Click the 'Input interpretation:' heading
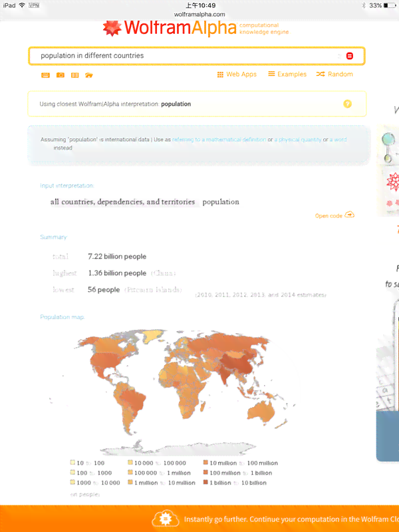 tap(67, 186)
